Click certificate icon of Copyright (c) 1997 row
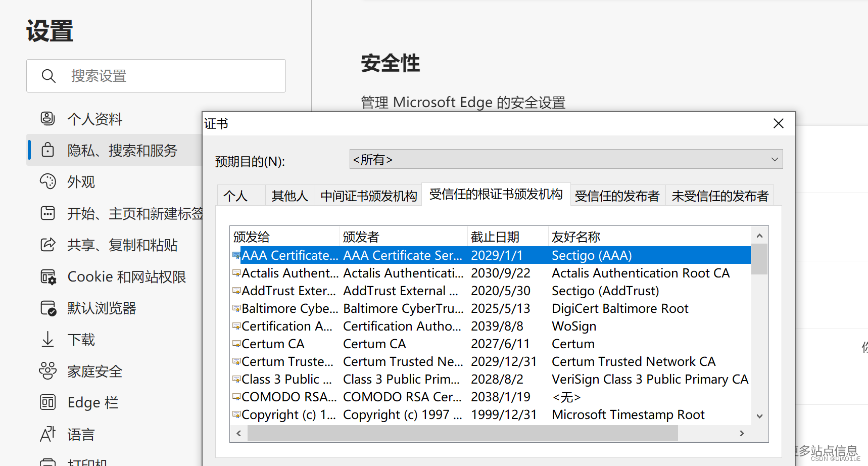The width and height of the screenshot is (868, 466). click(236, 414)
